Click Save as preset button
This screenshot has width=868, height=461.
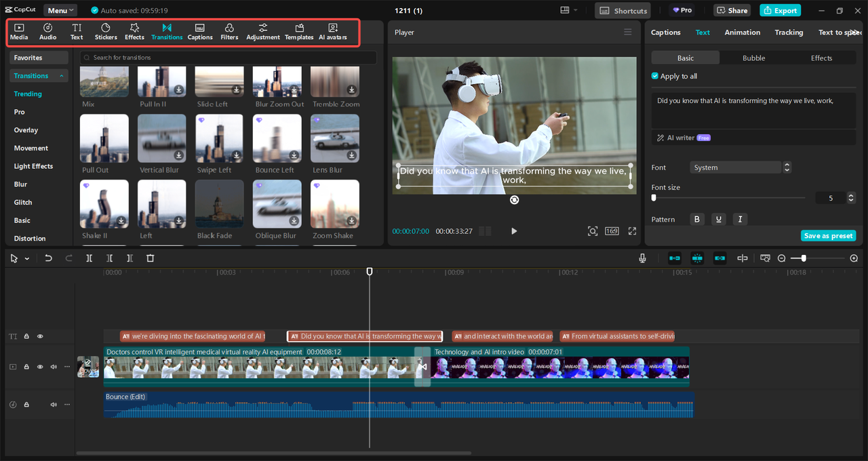pyautogui.click(x=828, y=236)
